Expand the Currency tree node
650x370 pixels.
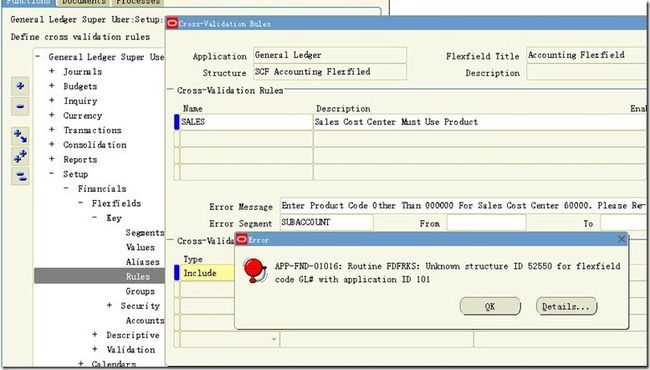coord(52,115)
